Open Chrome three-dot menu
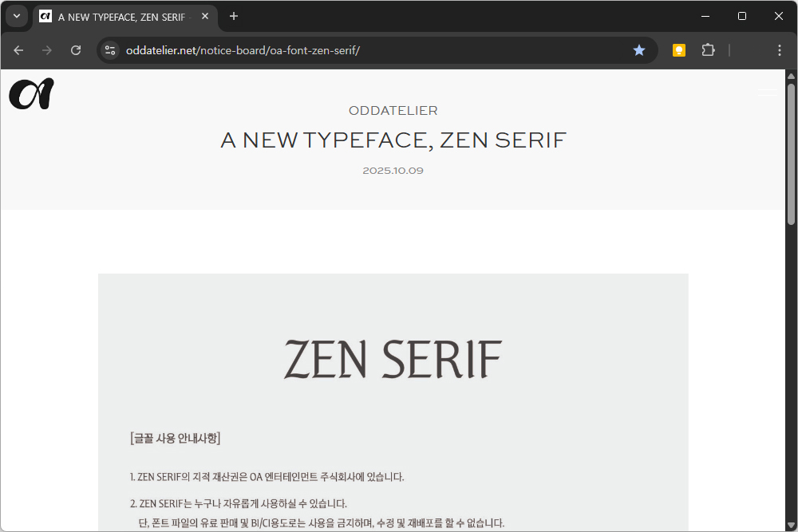Screen dimensions: 798x532 [x=779, y=50]
